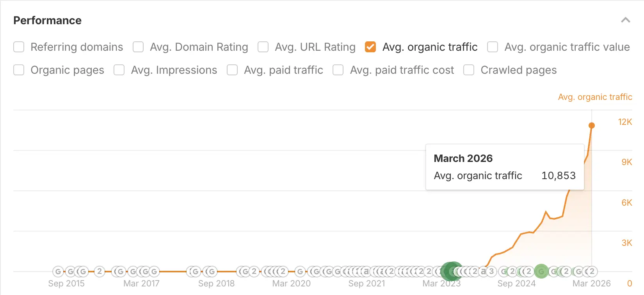Click the orange peak data point
The width and height of the screenshot is (644, 295).
click(x=592, y=125)
